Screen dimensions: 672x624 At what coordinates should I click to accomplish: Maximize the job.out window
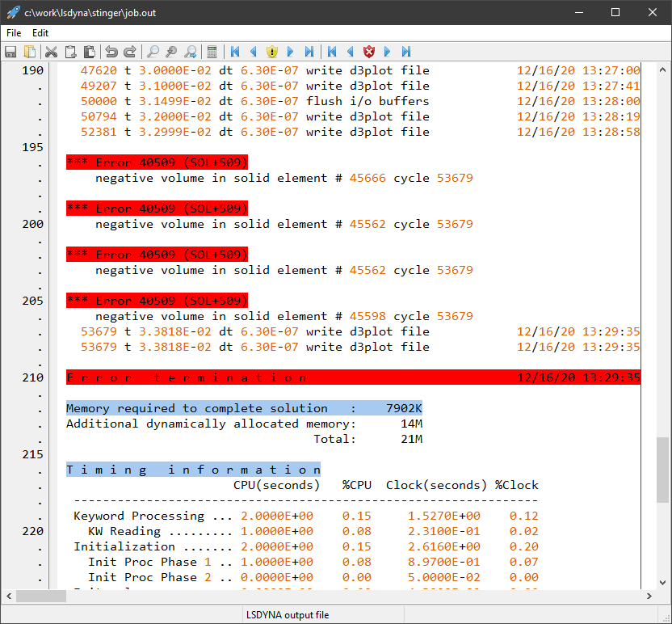(615, 12)
